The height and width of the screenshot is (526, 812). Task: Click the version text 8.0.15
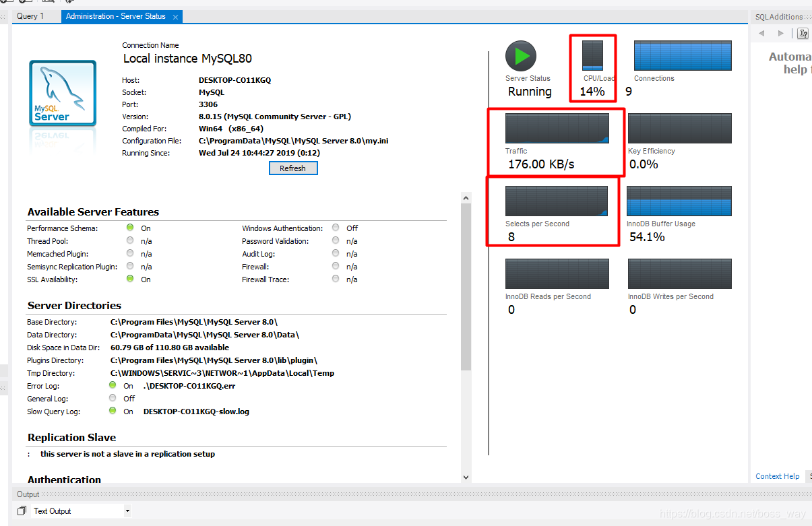275,117
